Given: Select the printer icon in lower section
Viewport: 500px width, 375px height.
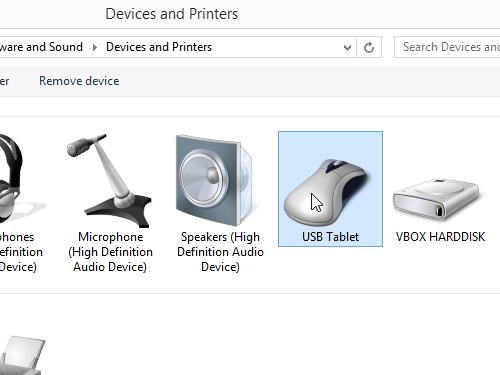Looking at the screenshot, I should coord(22,355).
